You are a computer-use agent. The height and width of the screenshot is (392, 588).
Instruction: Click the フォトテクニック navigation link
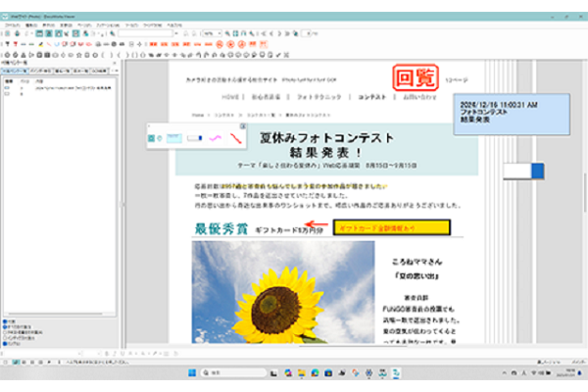coord(318,98)
